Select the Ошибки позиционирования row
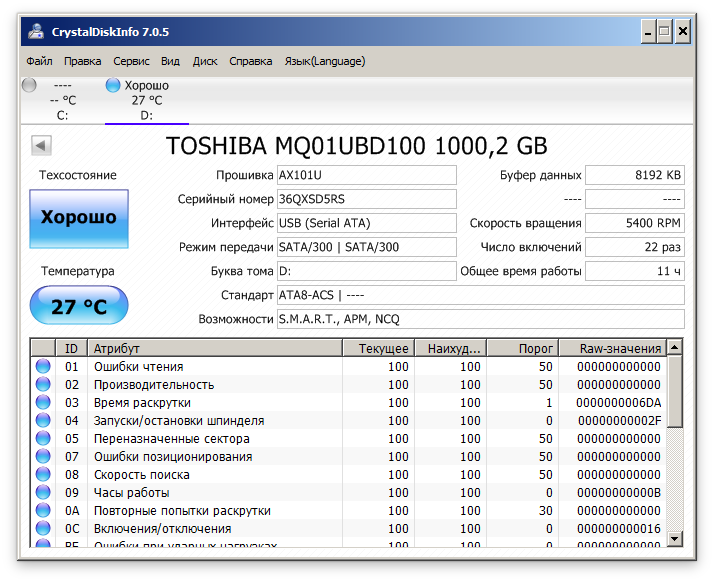 coord(348,456)
